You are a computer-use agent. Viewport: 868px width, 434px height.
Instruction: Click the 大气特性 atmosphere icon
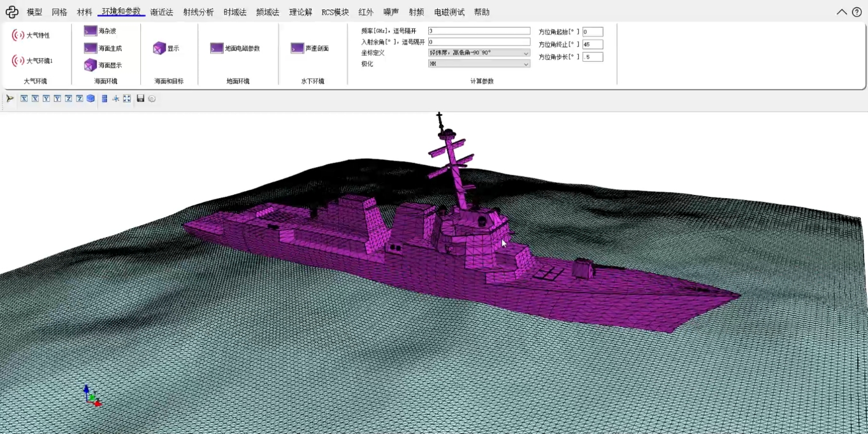pos(18,36)
